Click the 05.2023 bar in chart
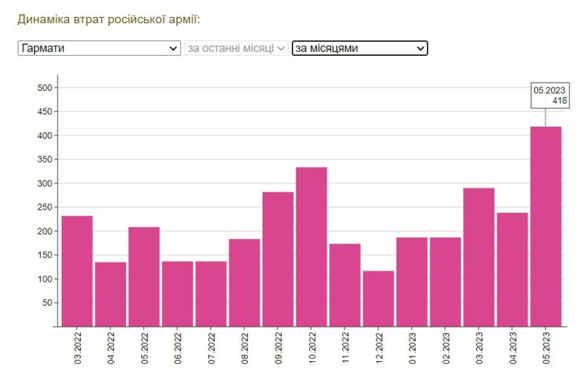 tap(546, 227)
